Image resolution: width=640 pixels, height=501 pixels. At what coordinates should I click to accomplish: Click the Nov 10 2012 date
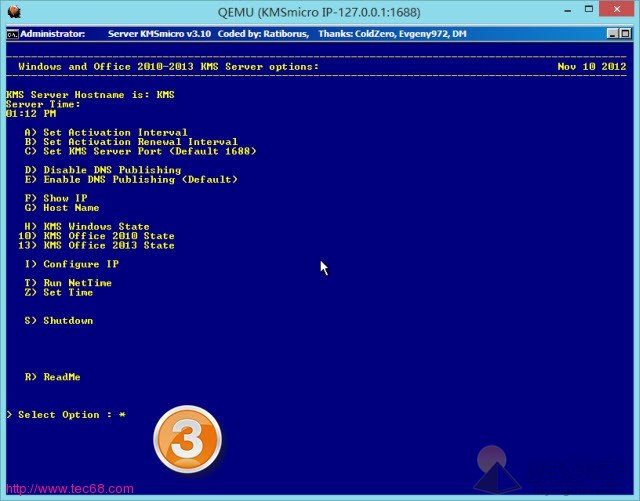(x=592, y=67)
